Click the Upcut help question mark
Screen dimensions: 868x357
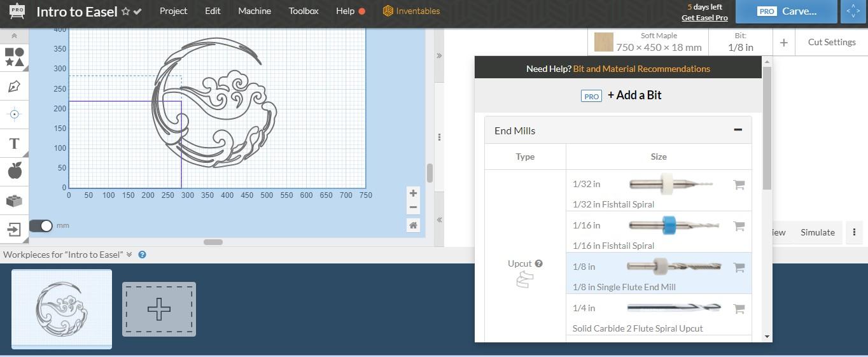[x=538, y=263]
